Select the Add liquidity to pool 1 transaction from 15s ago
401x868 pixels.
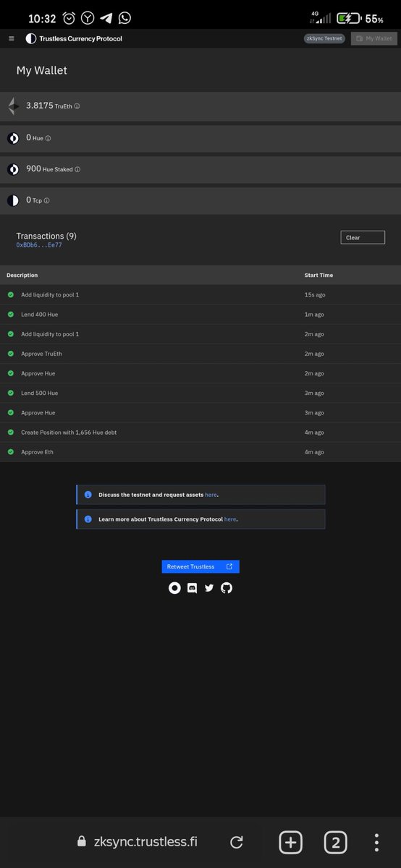(x=200, y=295)
